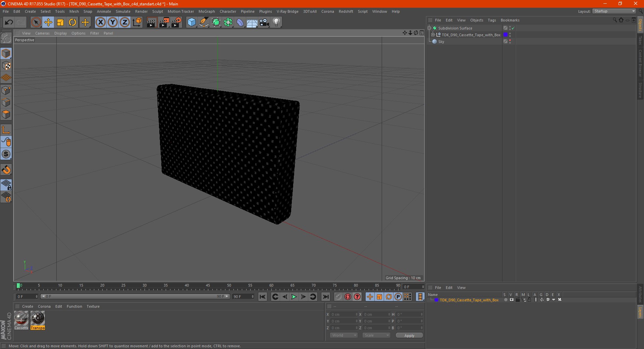Collapse the Subdivision Surface tree item
This screenshot has width=644, height=349.
click(x=429, y=28)
